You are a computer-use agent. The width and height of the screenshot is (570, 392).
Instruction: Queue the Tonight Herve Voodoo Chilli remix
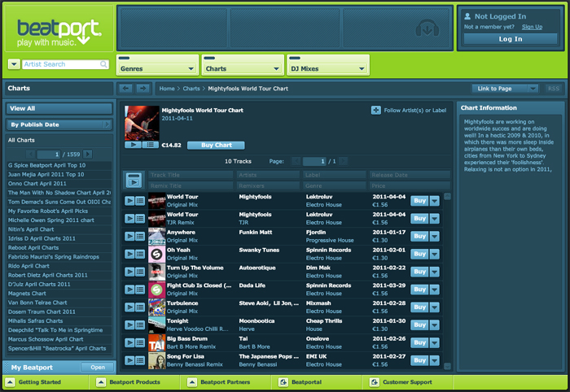pyautogui.click(x=140, y=324)
